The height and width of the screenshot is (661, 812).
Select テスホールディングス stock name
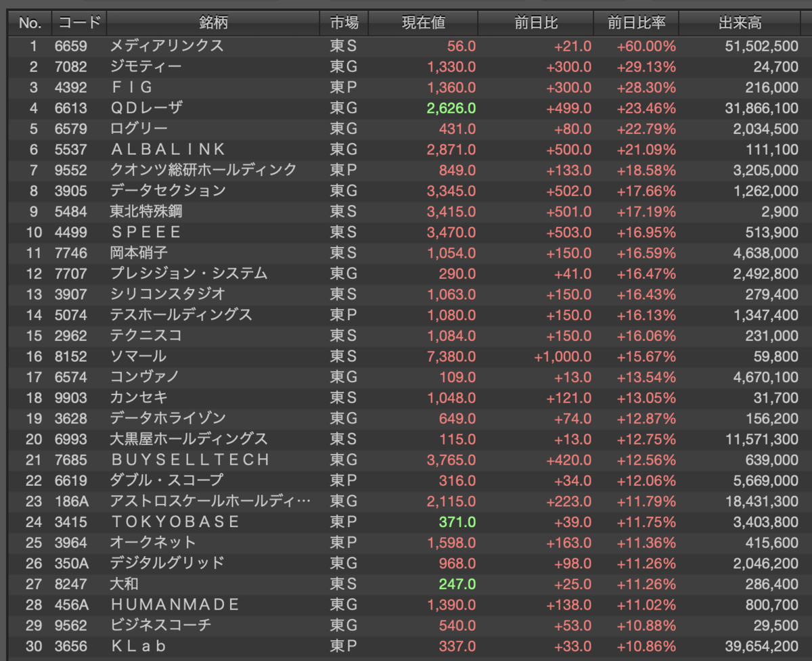181,315
